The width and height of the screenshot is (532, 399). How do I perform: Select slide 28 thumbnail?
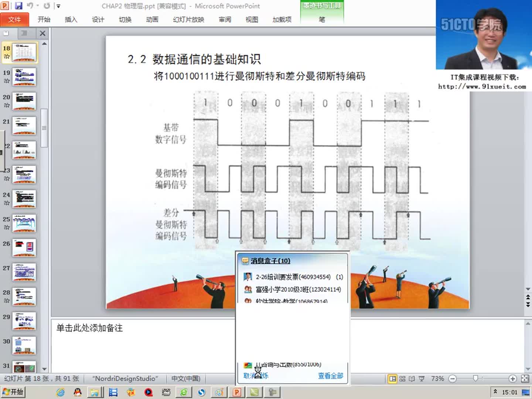click(24, 296)
